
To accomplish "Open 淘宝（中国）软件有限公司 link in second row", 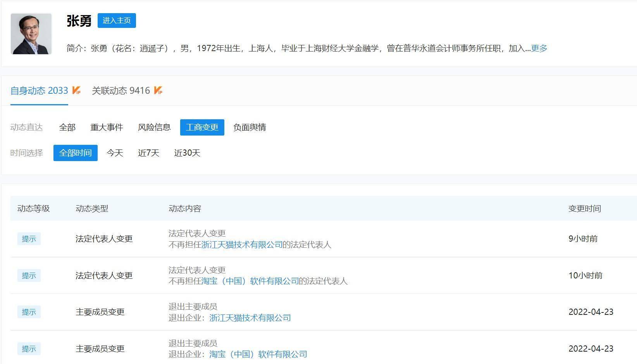I will 250,281.
